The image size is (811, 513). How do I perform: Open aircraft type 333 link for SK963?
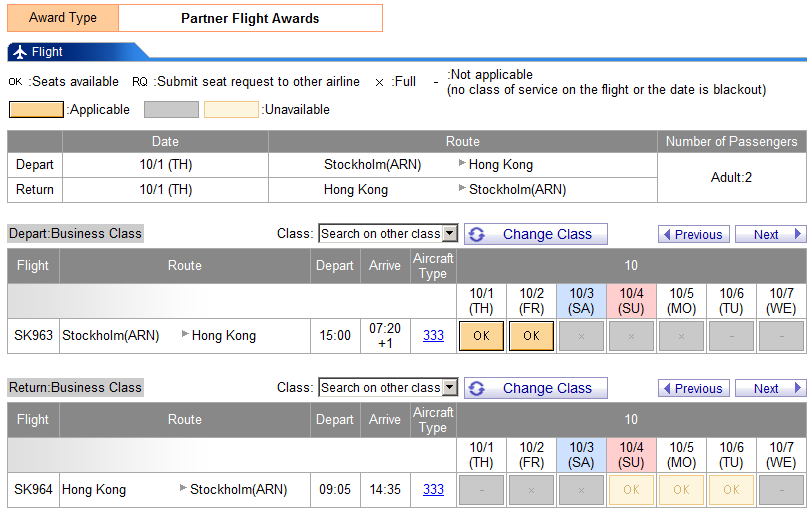[433, 336]
